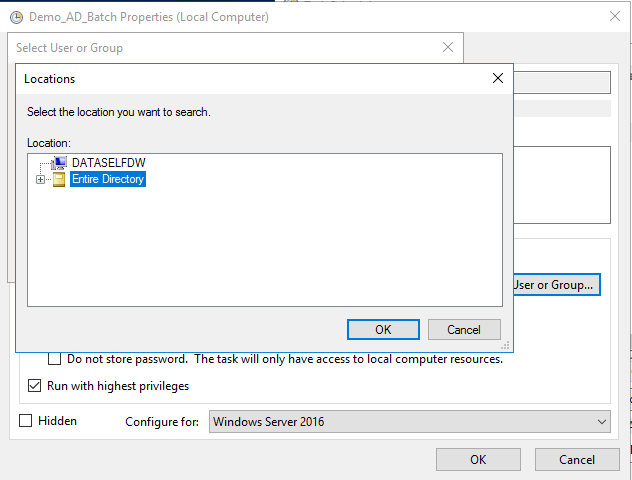Open the Configure for dropdown

coord(409,422)
